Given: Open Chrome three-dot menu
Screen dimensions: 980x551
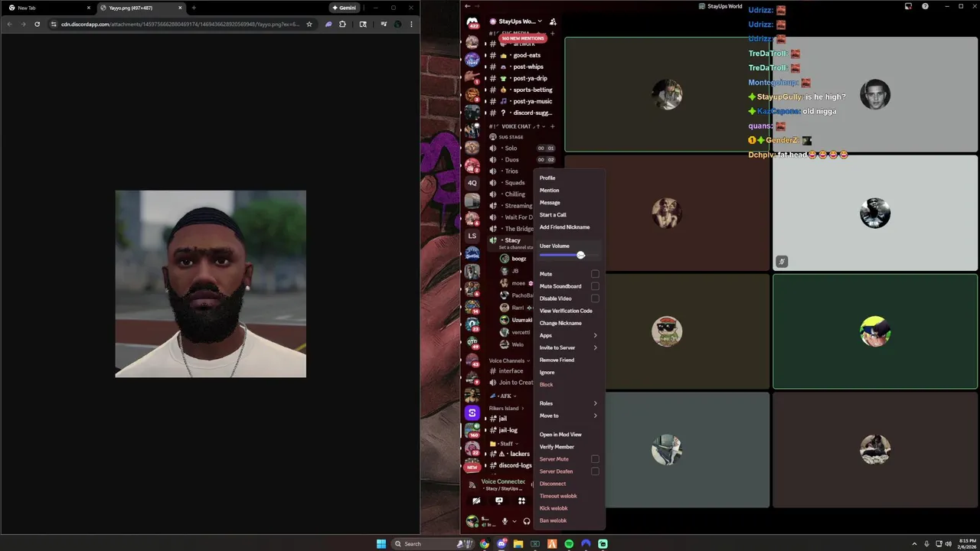Looking at the screenshot, I should [411, 24].
